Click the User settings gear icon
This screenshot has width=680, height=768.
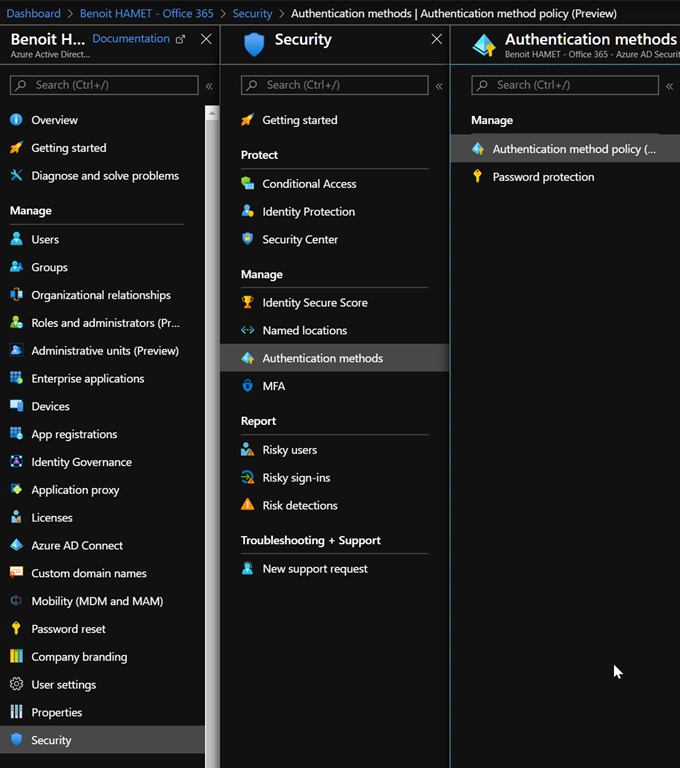16,685
